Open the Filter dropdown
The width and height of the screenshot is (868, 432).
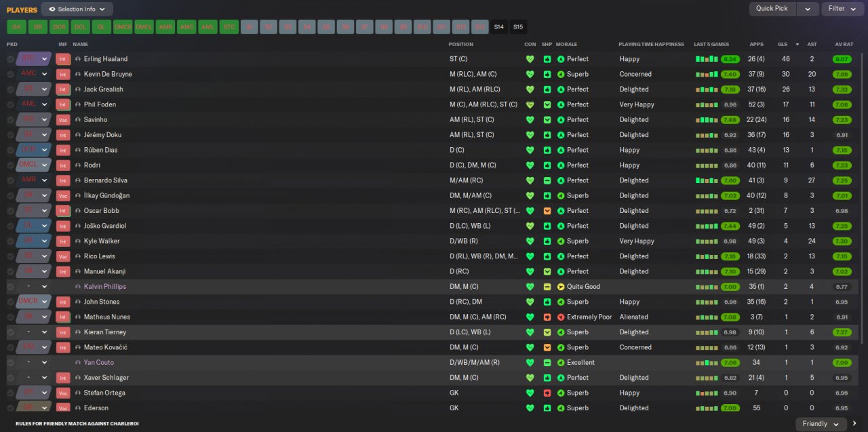[843, 9]
